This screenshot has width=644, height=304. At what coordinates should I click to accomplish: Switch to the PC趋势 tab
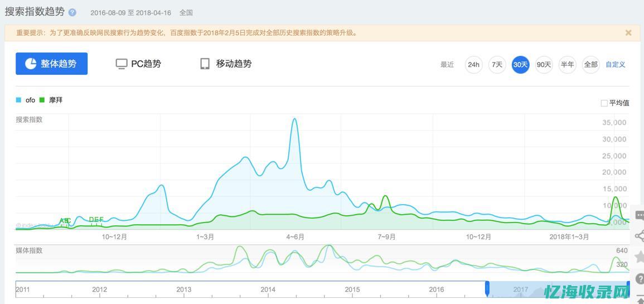[138, 64]
